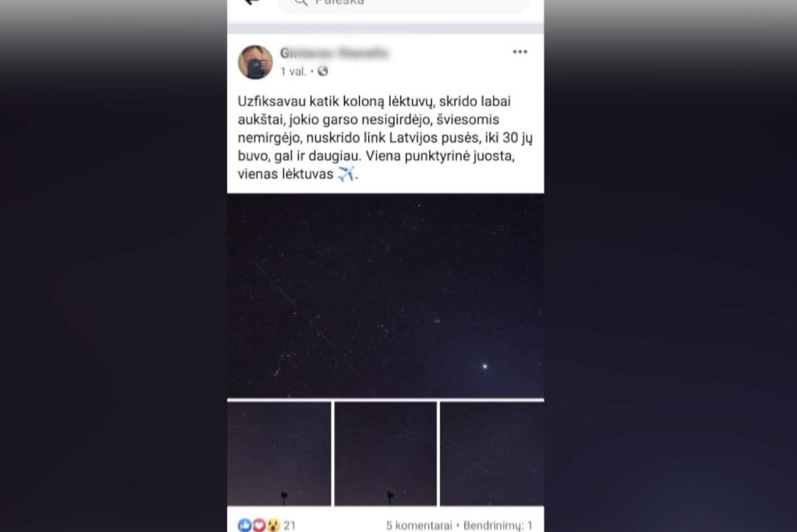Open the first small photo thumbnail
Screen dimensions: 797x532
[279, 453]
